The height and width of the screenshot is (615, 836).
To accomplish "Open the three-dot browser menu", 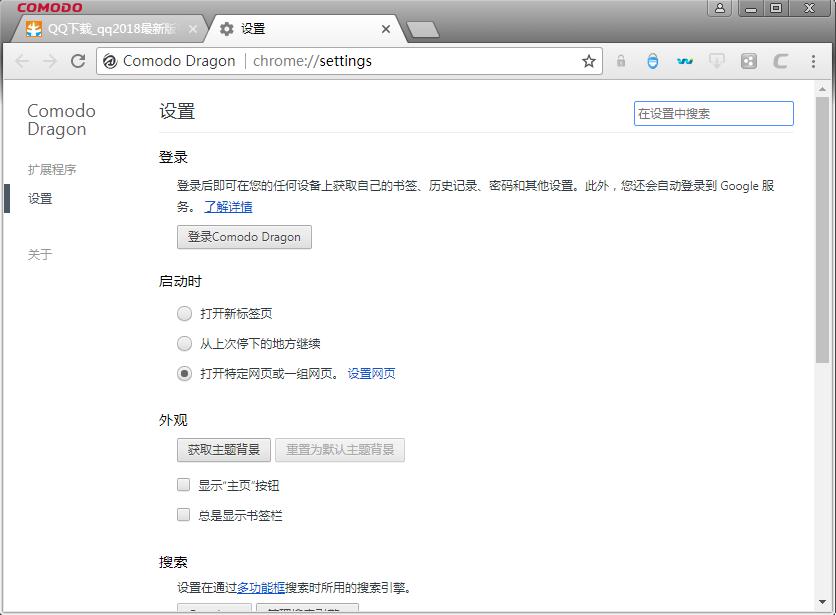I will [813, 61].
